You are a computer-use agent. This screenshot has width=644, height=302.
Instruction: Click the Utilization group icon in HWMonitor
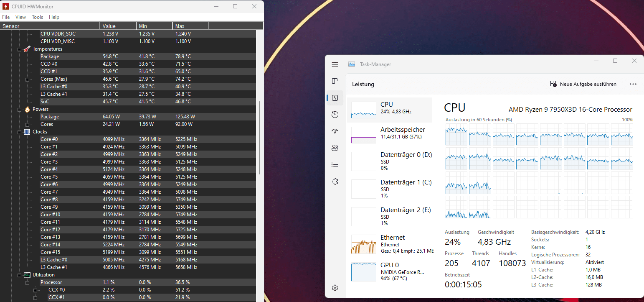click(27, 275)
